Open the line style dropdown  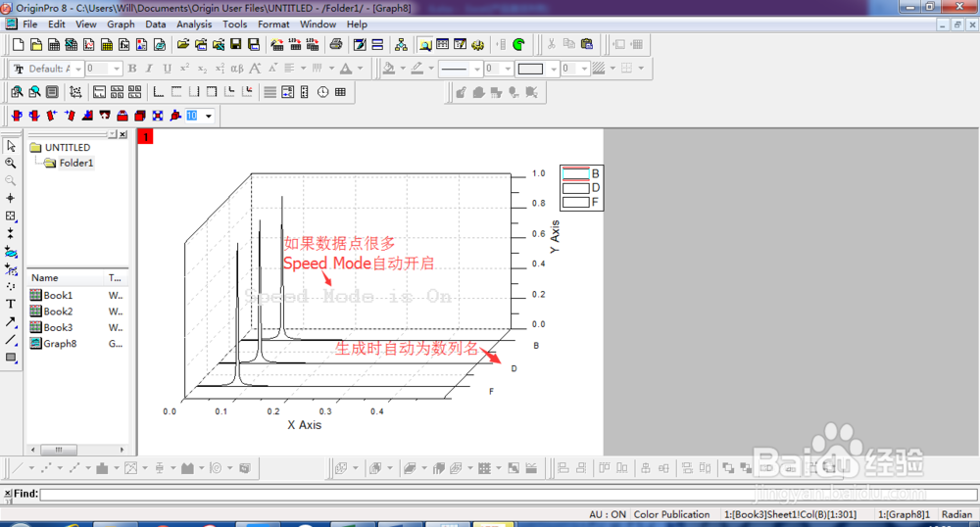click(x=476, y=68)
